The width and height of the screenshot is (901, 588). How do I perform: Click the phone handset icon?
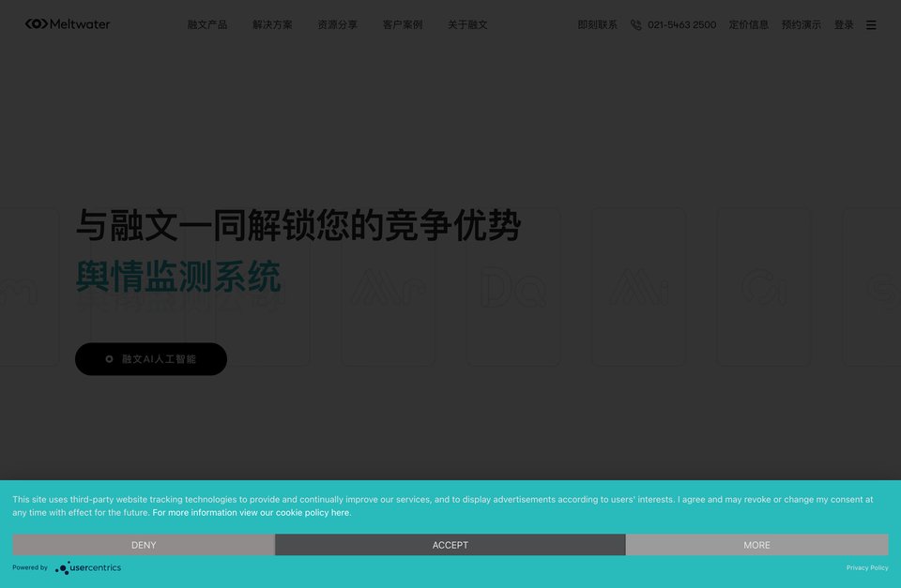pyautogui.click(x=635, y=24)
